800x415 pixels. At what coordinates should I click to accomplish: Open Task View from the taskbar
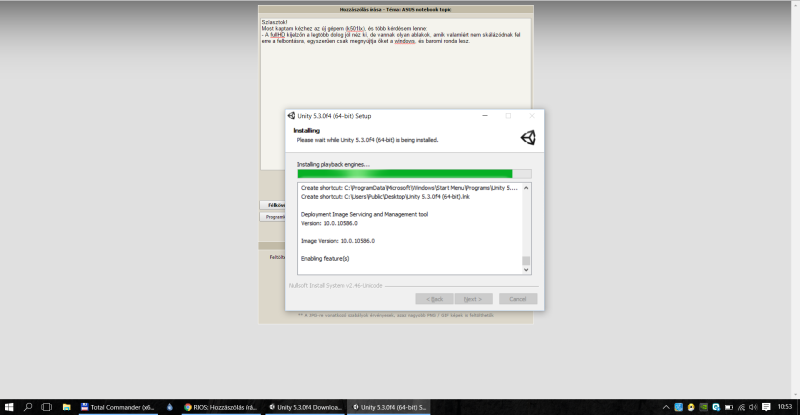tap(46, 407)
